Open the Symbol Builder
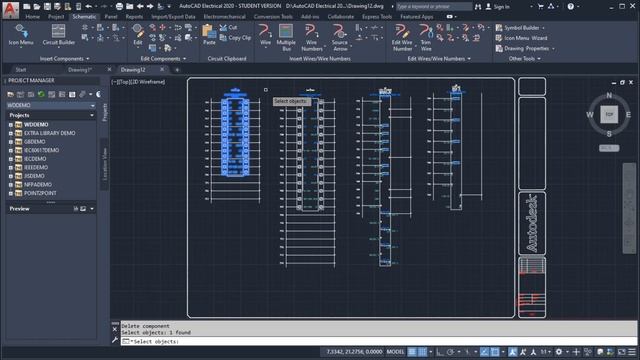The height and width of the screenshot is (360, 640). [520, 28]
